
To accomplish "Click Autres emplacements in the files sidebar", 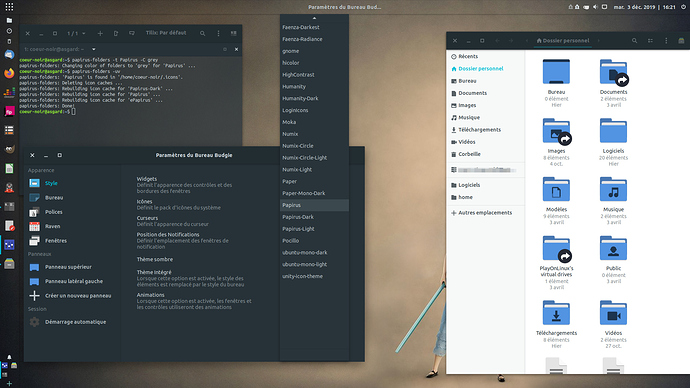I will (x=486, y=213).
